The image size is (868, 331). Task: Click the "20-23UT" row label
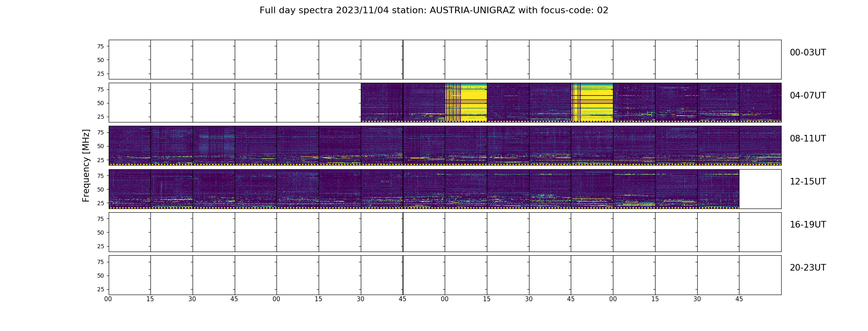[x=808, y=268]
